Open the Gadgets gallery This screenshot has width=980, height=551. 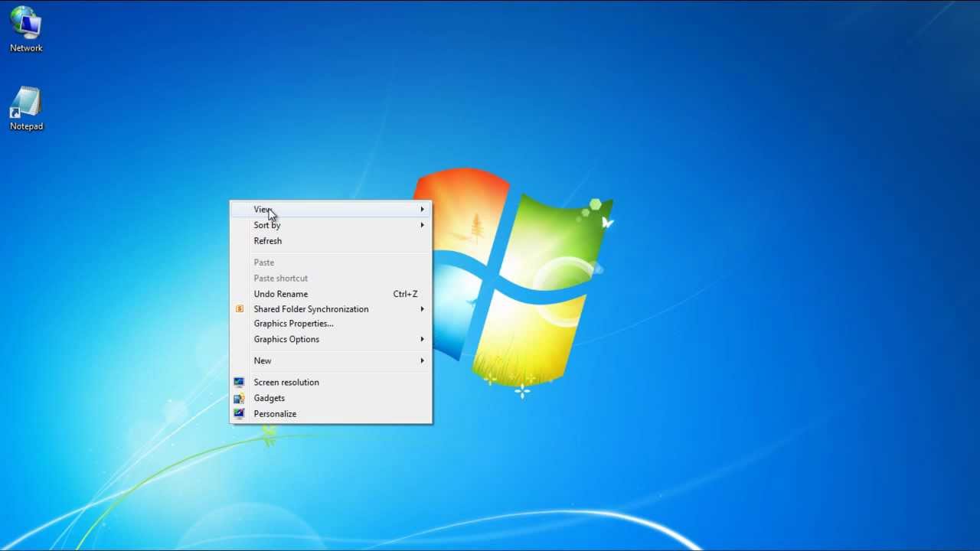(x=269, y=398)
